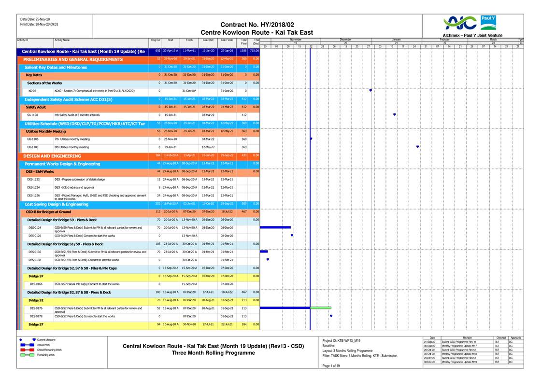
Task: Select the DES-0126 consent milestone marker
Action: [x=292, y=236]
